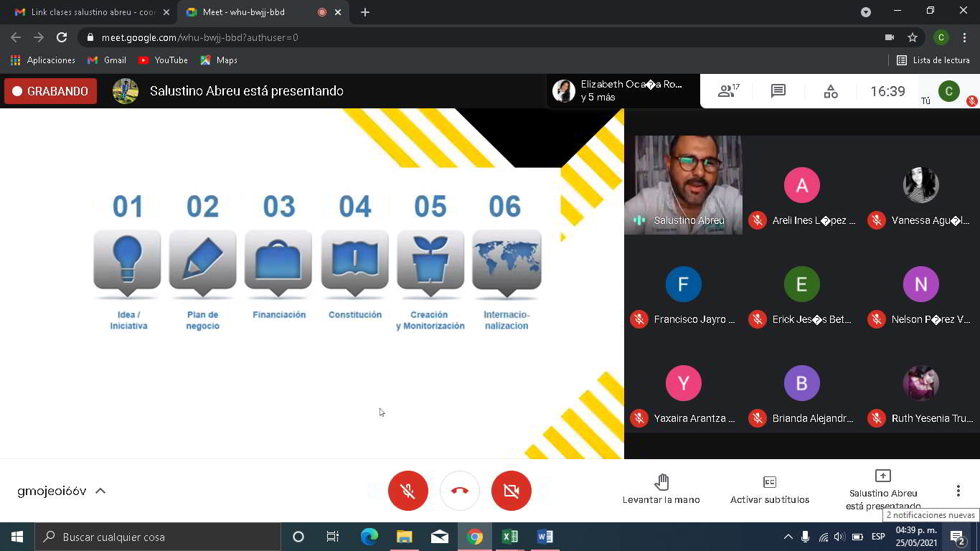Bookmark this page with the star icon

[912, 37]
